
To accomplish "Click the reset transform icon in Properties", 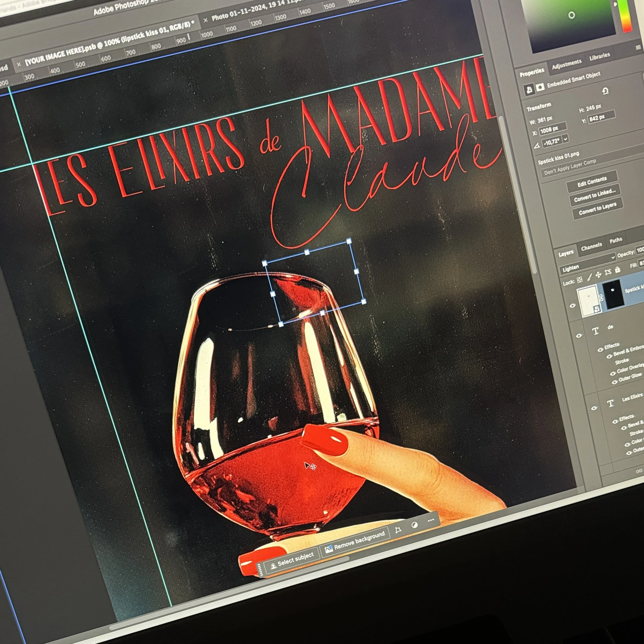I will (x=605, y=91).
